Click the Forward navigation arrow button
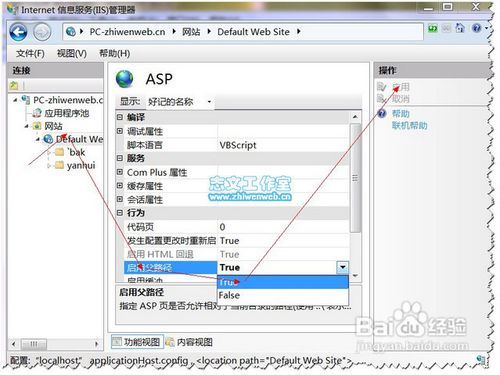The width and height of the screenshot is (500, 375). coord(42,32)
